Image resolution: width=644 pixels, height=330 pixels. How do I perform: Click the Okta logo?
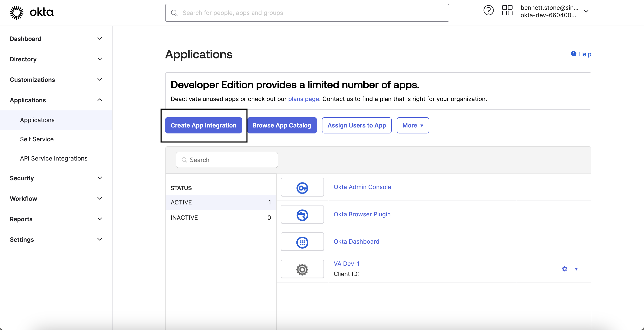point(32,12)
